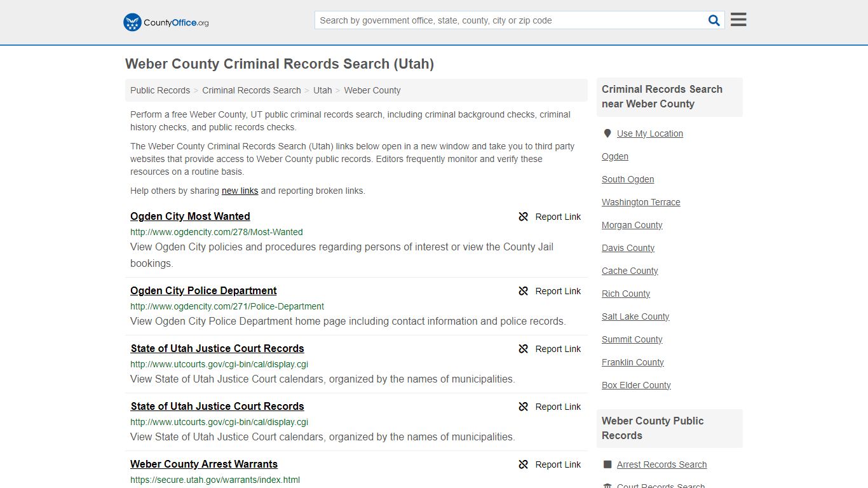Click broken-link icon for Ogden City Most Wanted

tap(524, 217)
